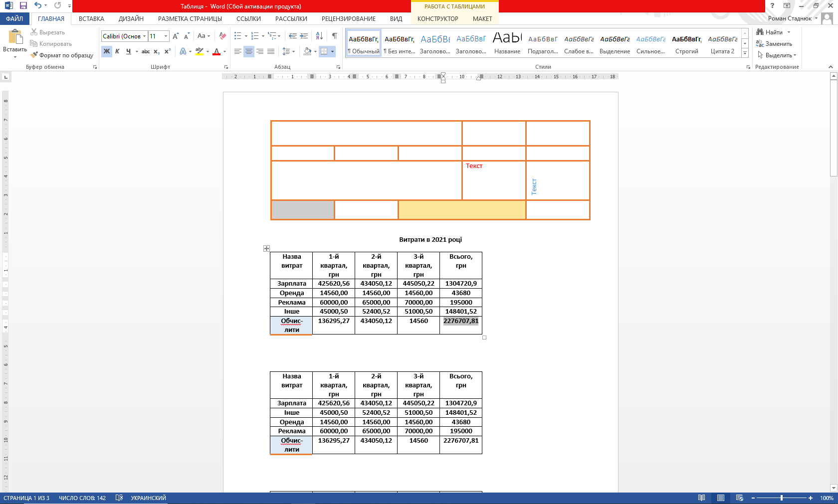Toggle subscript formatting
838x504 pixels.
click(x=157, y=51)
